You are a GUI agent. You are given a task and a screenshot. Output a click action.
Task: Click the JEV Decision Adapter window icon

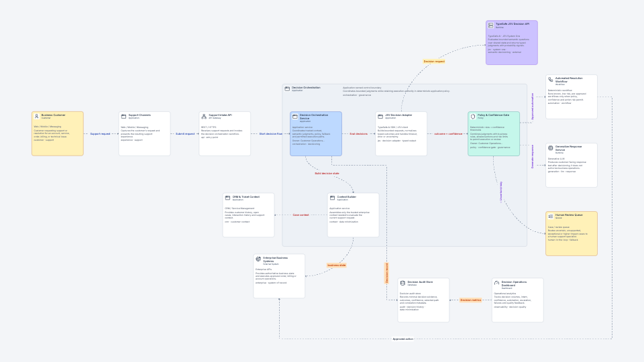[x=380, y=117]
